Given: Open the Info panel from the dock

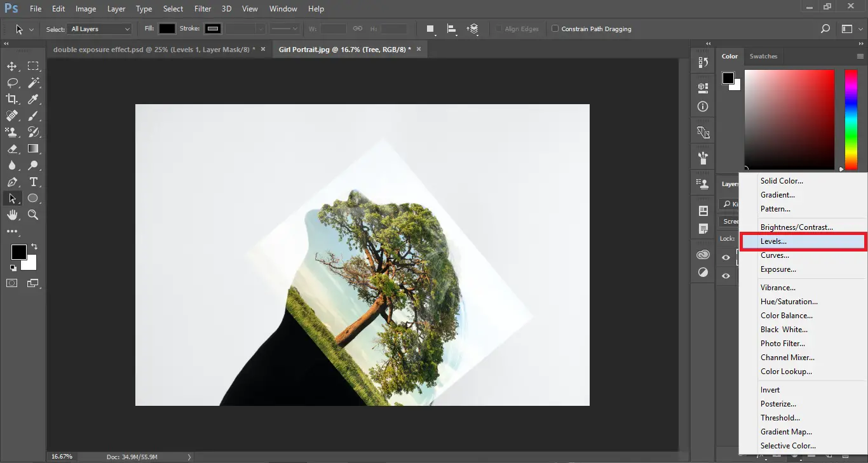Looking at the screenshot, I should pos(702,106).
